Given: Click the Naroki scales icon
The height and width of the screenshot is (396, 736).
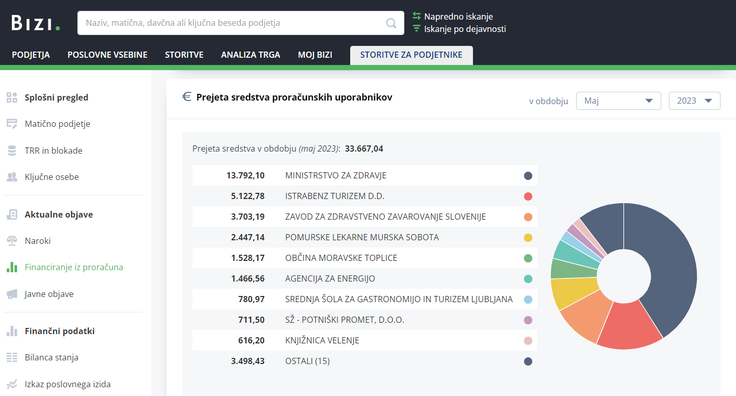Looking at the screenshot, I should [x=12, y=241].
